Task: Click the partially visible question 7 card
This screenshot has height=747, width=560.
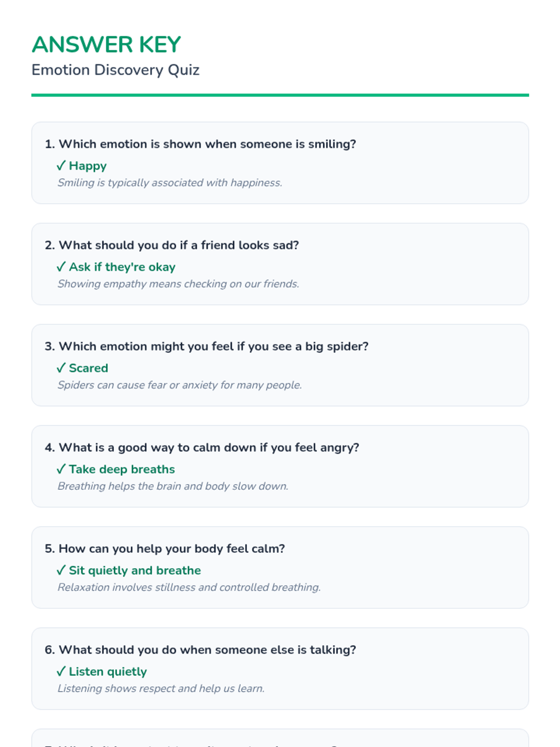Action: pyautogui.click(x=280, y=738)
